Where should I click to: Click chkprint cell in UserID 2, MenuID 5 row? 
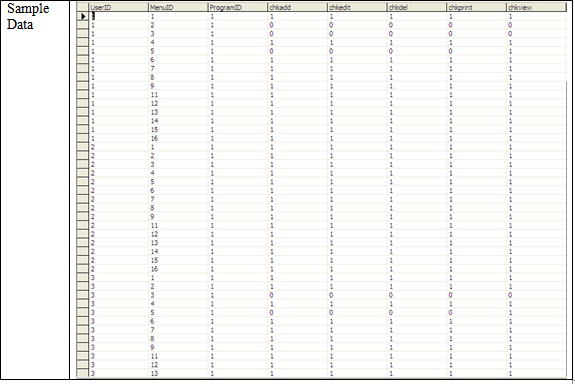pyautogui.click(x=477, y=182)
